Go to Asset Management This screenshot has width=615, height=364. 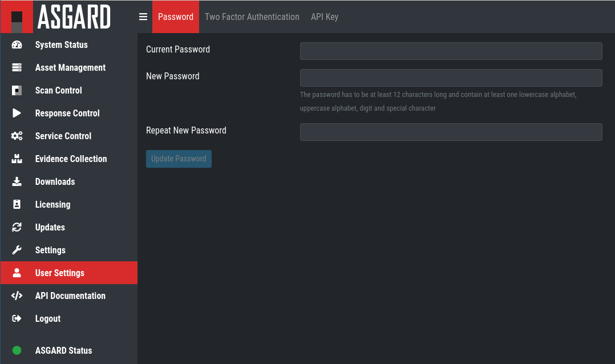(x=71, y=67)
